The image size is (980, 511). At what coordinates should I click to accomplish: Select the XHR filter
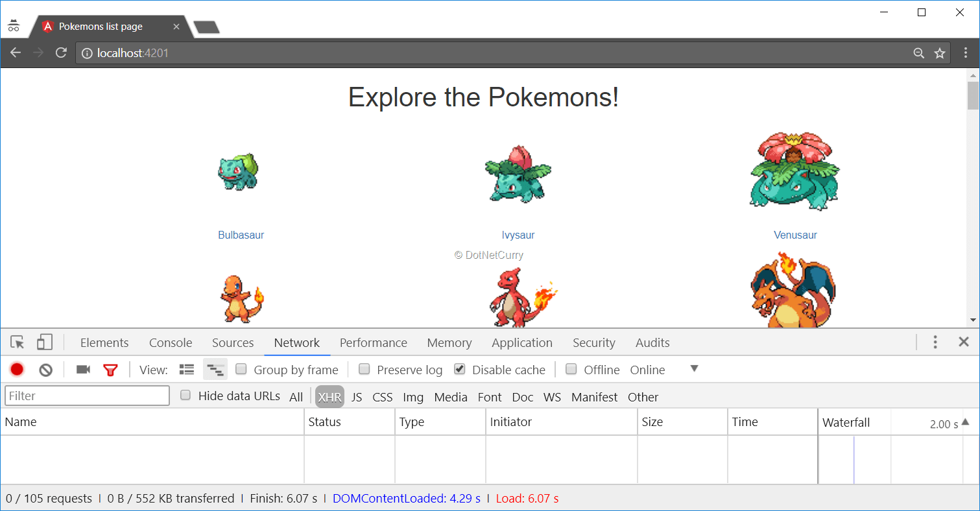coord(330,397)
